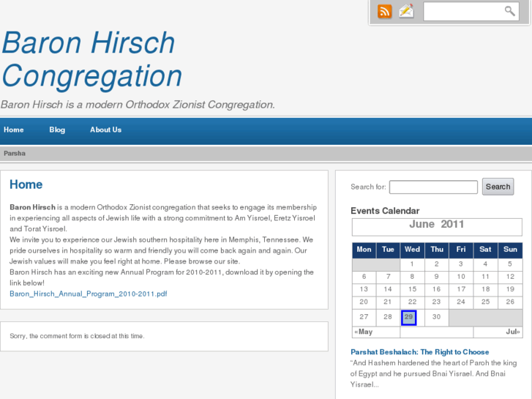Open the About Us menu item
The image size is (532, 399).
point(105,130)
